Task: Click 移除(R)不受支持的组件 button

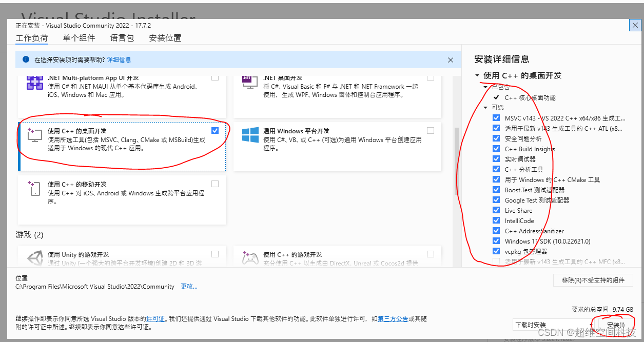Action: 593,280
